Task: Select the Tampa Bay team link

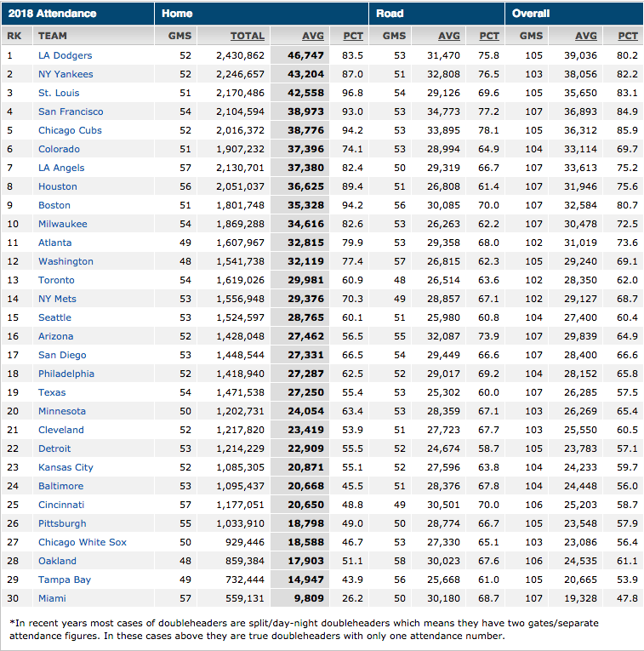Action: pos(65,580)
